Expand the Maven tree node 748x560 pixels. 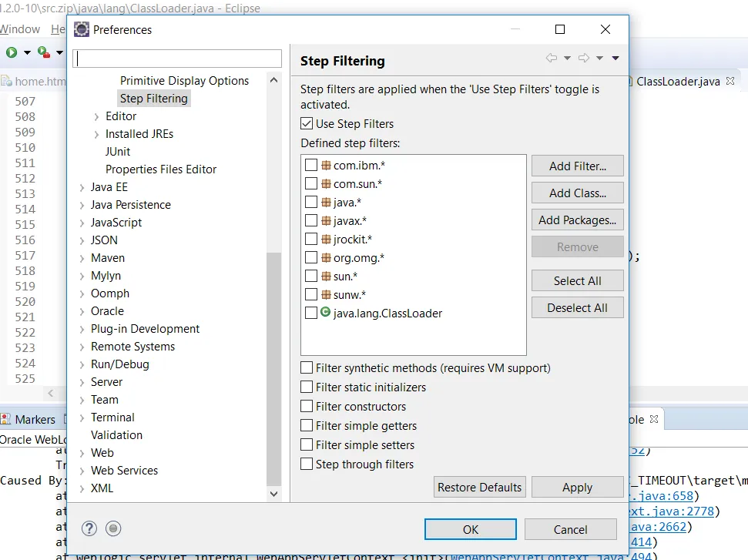[x=82, y=259]
